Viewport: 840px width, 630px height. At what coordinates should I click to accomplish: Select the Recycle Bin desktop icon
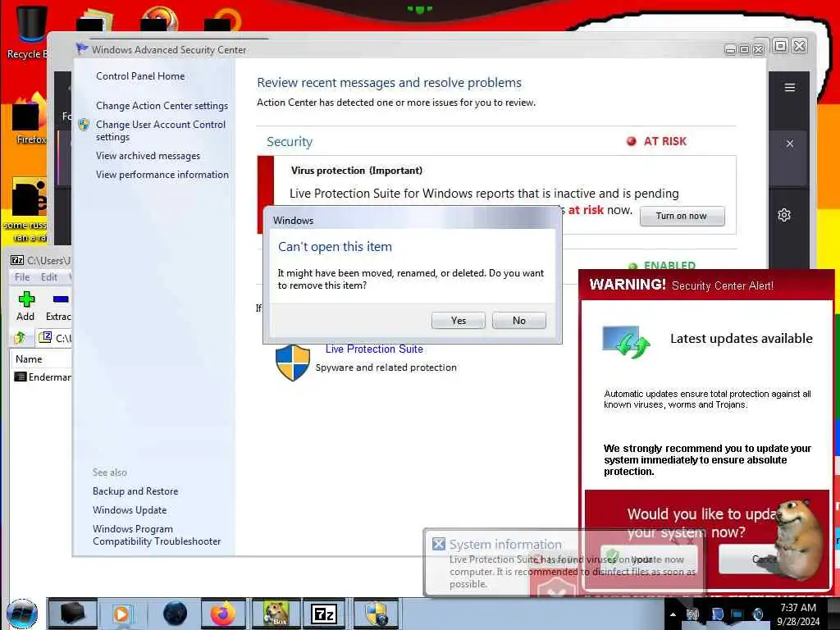click(28, 33)
